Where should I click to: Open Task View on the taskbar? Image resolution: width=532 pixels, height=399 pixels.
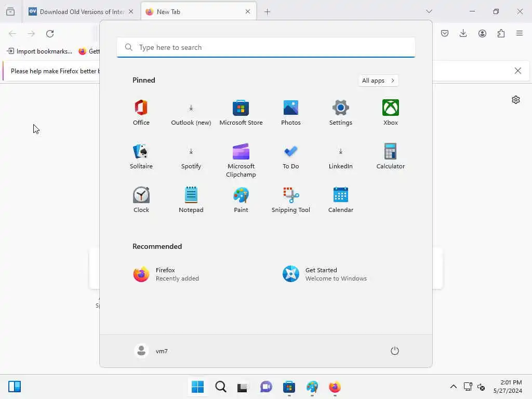pyautogui.click(x=243, y=387)
